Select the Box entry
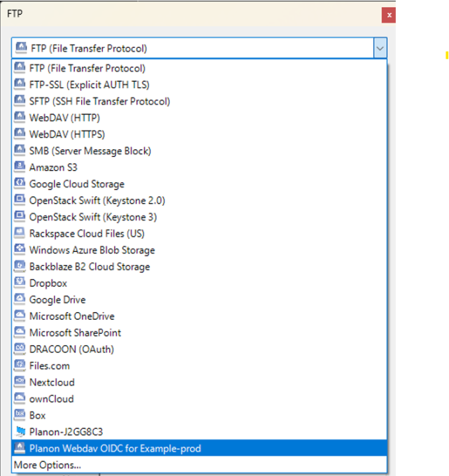This screenshot has height=476, width=449. [x=199, y=415]
